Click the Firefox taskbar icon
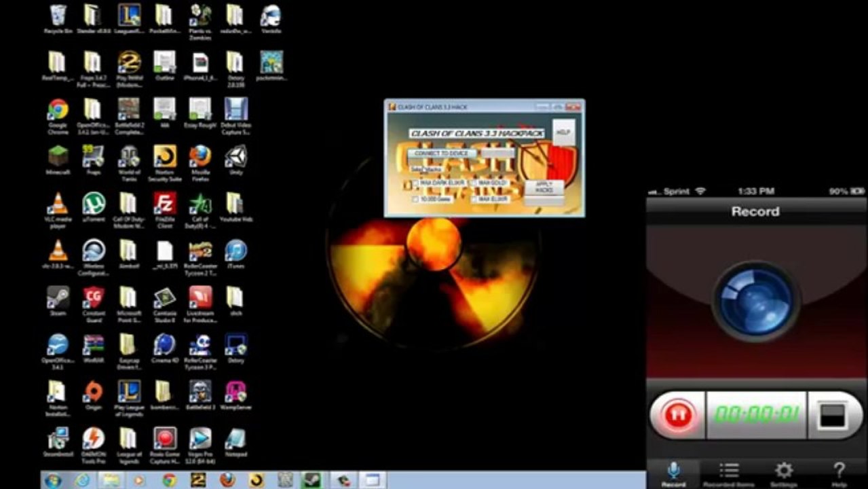The width and height of the screenshot is (868, 489). [227, 481]
